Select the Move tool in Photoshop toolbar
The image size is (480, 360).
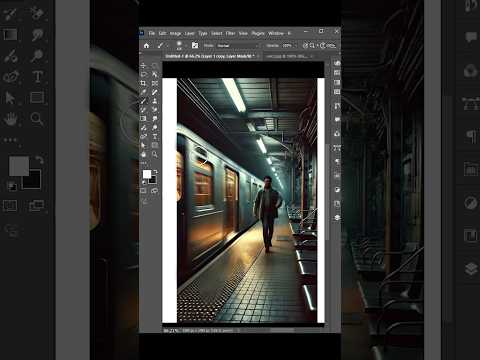pyautogui.click(x=143, y=65)
